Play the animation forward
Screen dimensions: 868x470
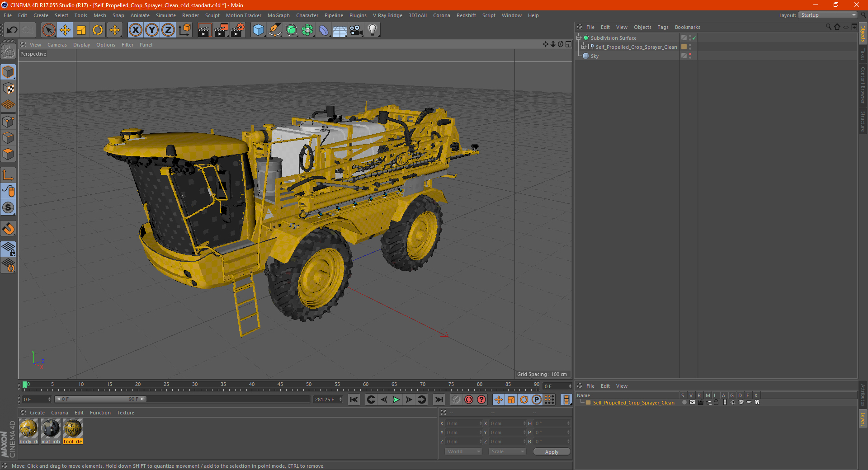(x=396, y=399)
